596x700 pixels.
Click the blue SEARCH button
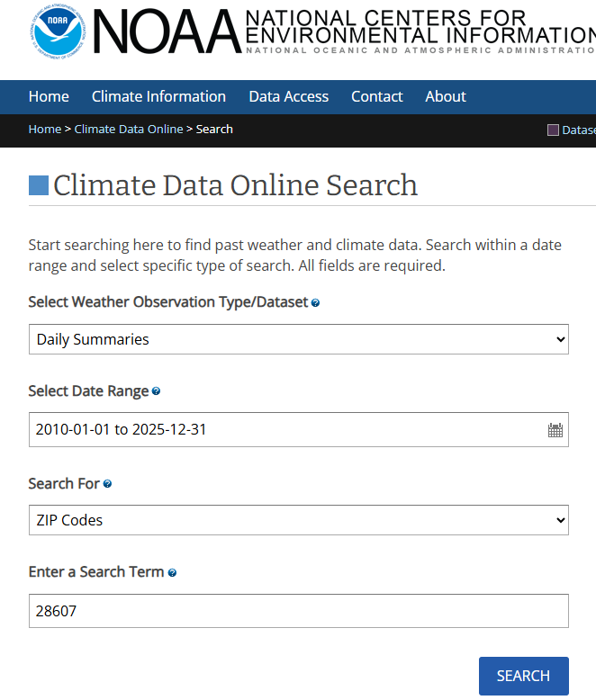tap(524, 676)
